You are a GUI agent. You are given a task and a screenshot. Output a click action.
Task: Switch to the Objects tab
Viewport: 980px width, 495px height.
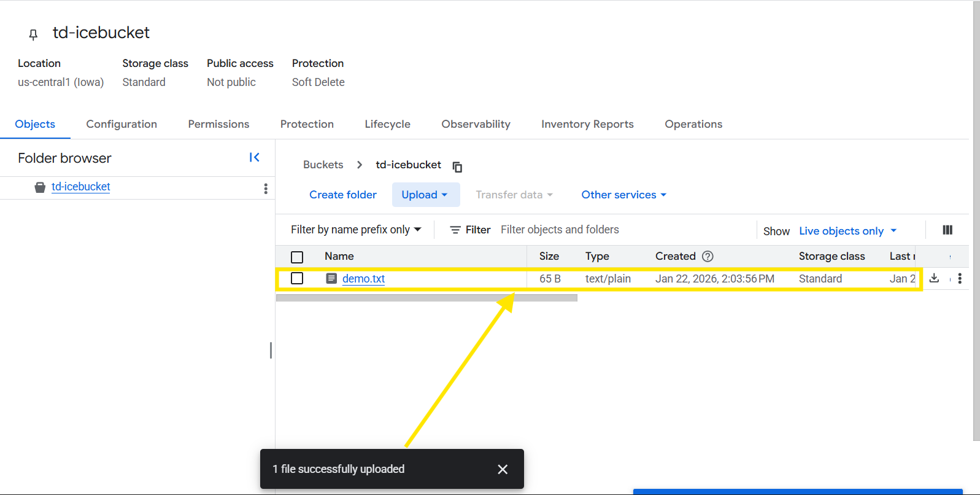coord(35,124)
